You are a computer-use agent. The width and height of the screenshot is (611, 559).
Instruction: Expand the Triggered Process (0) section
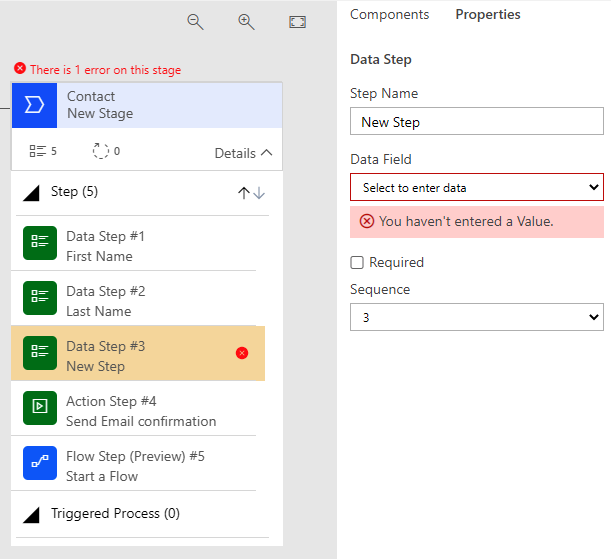pos(31,515)
